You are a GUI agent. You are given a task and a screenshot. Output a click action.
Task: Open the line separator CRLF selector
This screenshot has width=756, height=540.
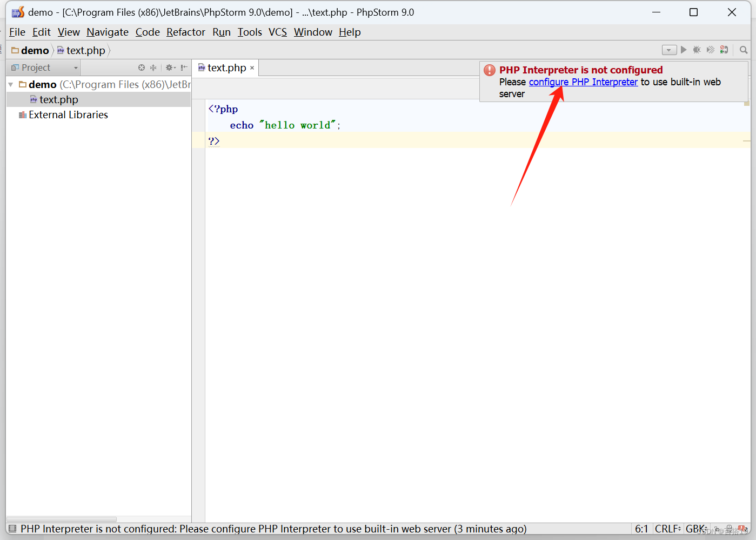[x=667, y=529]
